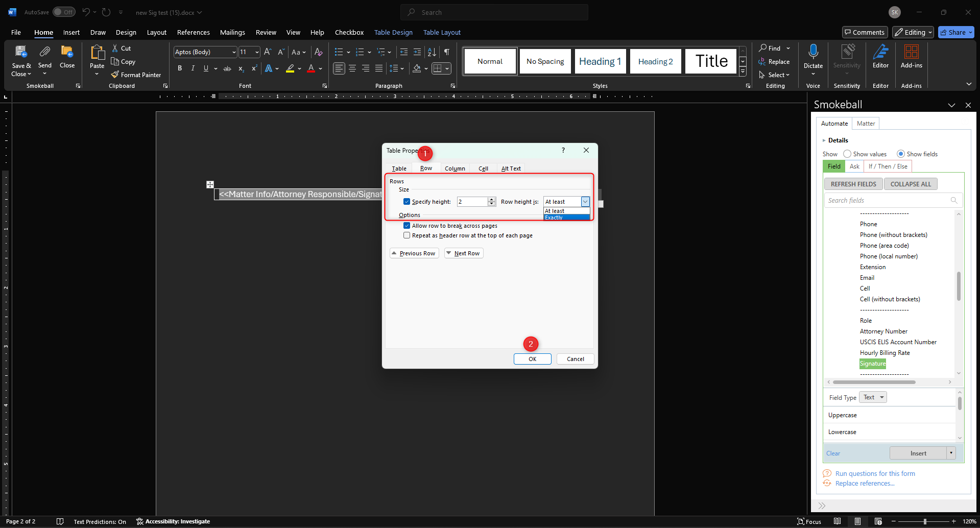
Task: Enable Repeat as header row checkbox
Action: tap(407, 235)
